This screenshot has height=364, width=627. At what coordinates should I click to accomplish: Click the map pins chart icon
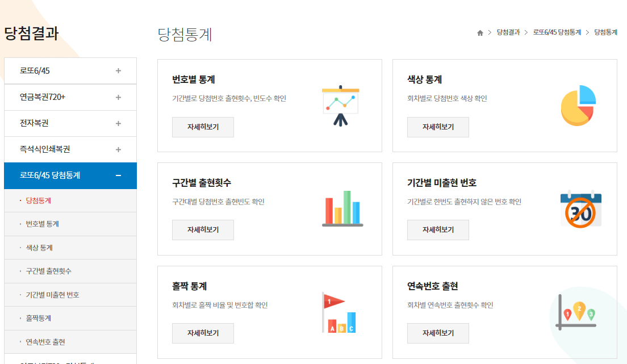click(576, 312)
